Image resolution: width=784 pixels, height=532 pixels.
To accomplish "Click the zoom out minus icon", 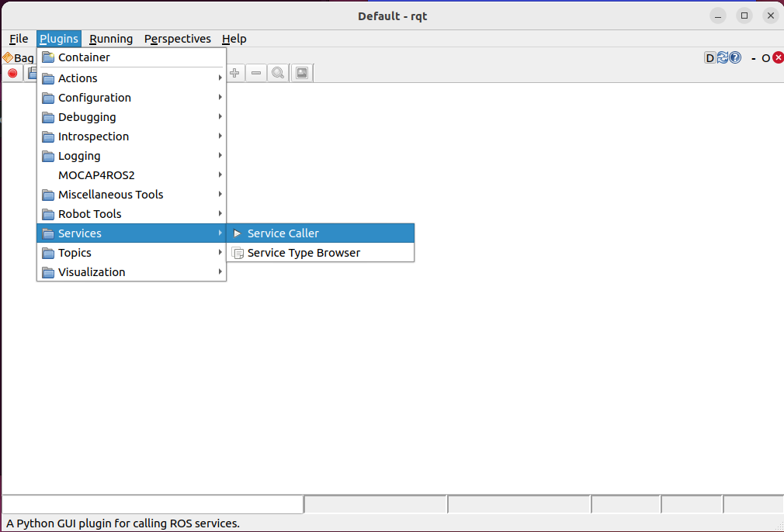I will [256, 73].
